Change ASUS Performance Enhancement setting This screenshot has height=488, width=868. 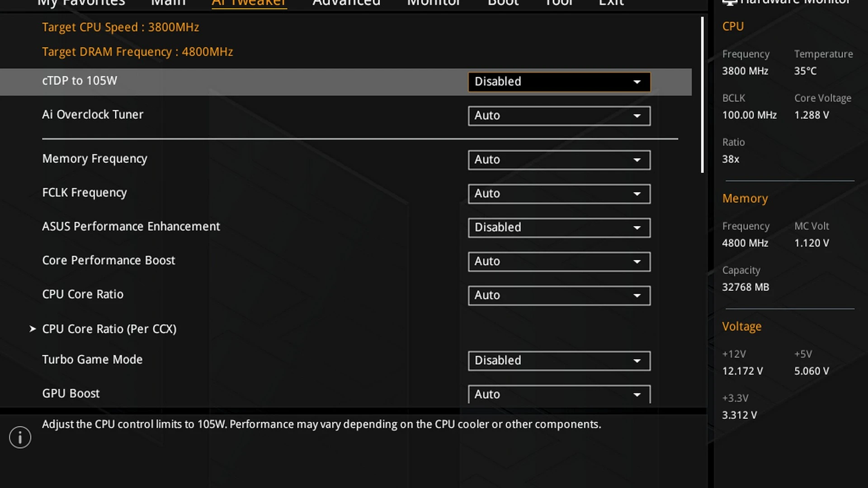click(559, 228)
